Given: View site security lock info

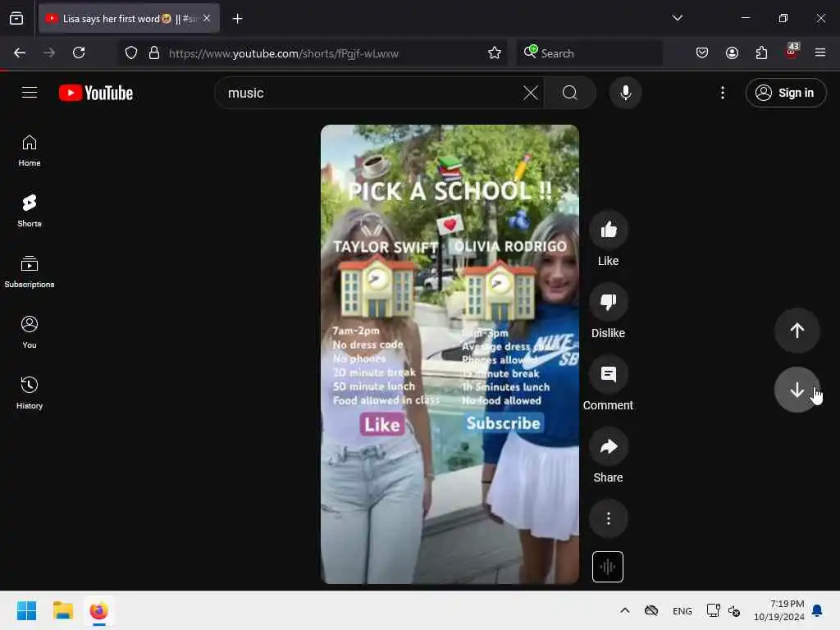Looking at the screenshot, I should coord(154,52).
